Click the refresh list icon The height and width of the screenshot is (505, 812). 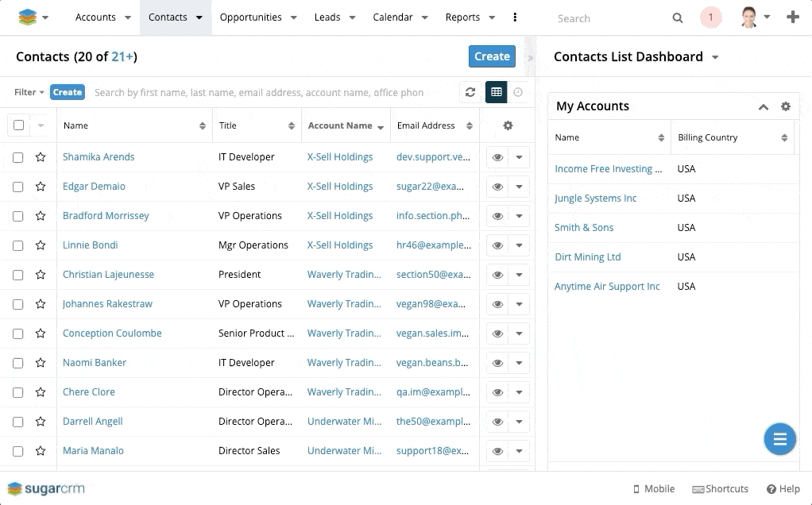pos(470,92)
